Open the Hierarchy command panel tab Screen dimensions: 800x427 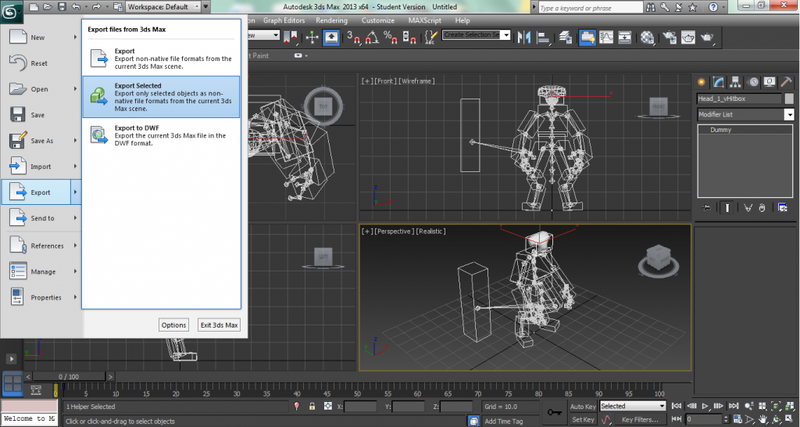coord(735,82)
